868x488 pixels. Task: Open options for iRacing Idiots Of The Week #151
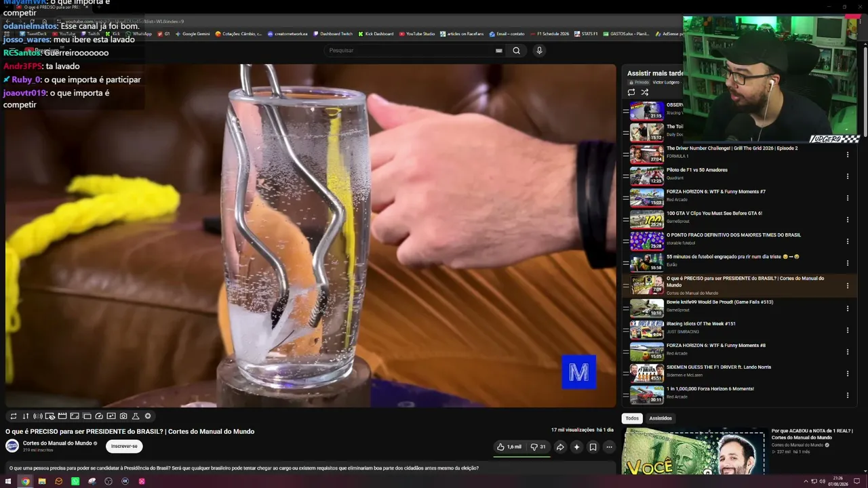[847, 329]
